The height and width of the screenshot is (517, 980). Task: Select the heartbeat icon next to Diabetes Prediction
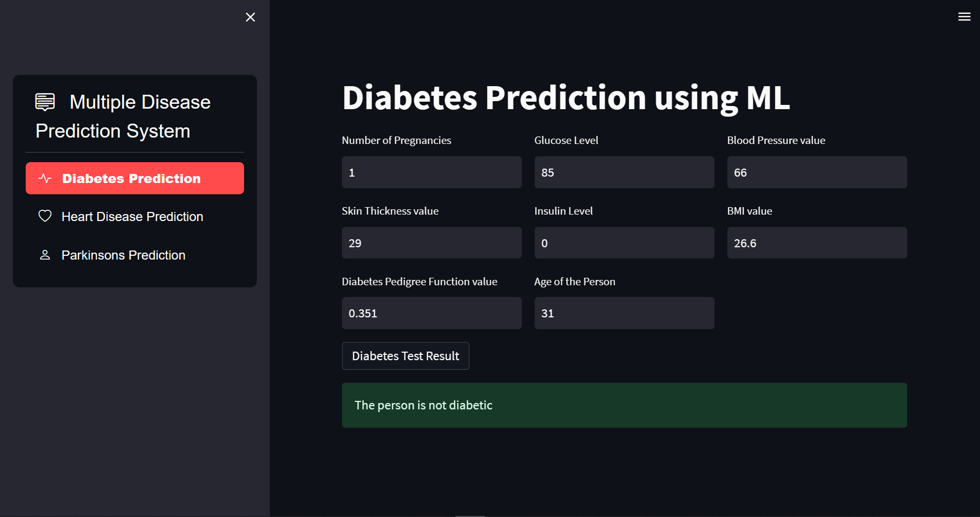pos(44,178)
